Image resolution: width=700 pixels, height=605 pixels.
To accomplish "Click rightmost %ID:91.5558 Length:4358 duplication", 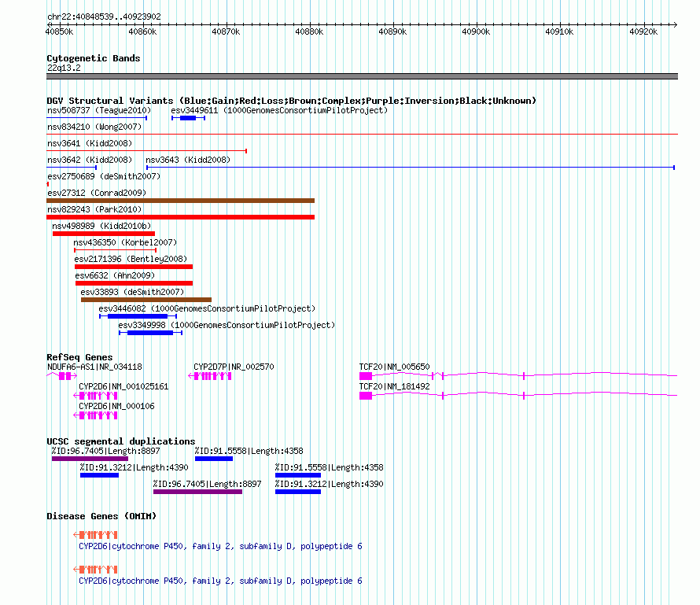I will (x=298, y=475).
